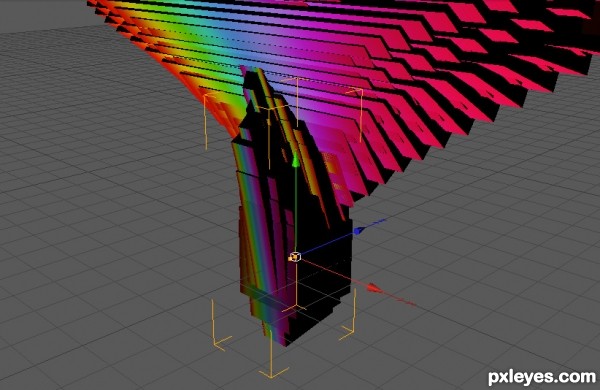600x390 pixels.
Task: Click the green Y-axis arrow of the gizmo
Action: [295, 160]
